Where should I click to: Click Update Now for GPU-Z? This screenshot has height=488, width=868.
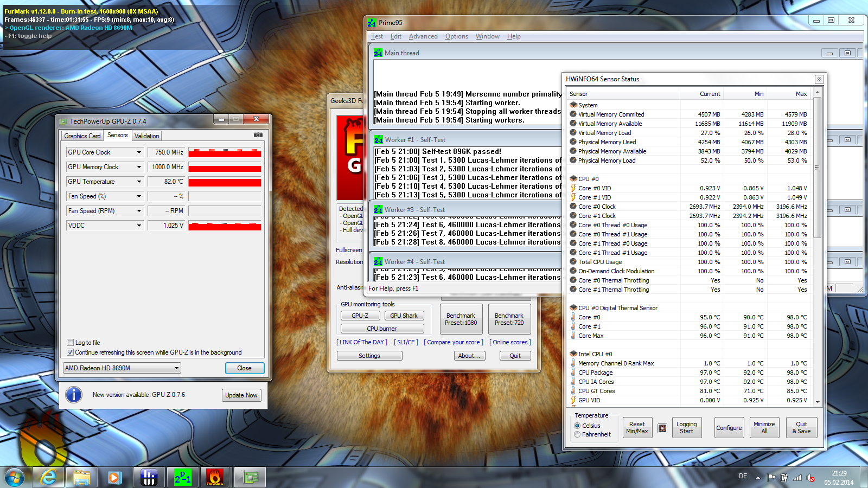(241, 395)
